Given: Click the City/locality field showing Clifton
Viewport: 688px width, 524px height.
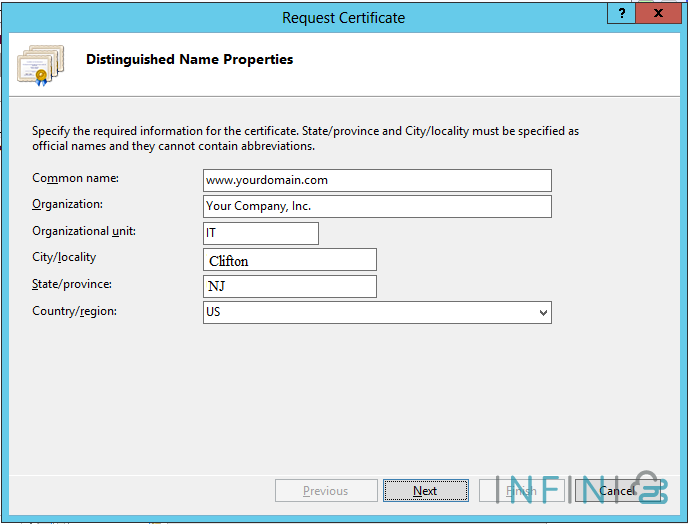Looking at the screenshot, I should 289,260.
